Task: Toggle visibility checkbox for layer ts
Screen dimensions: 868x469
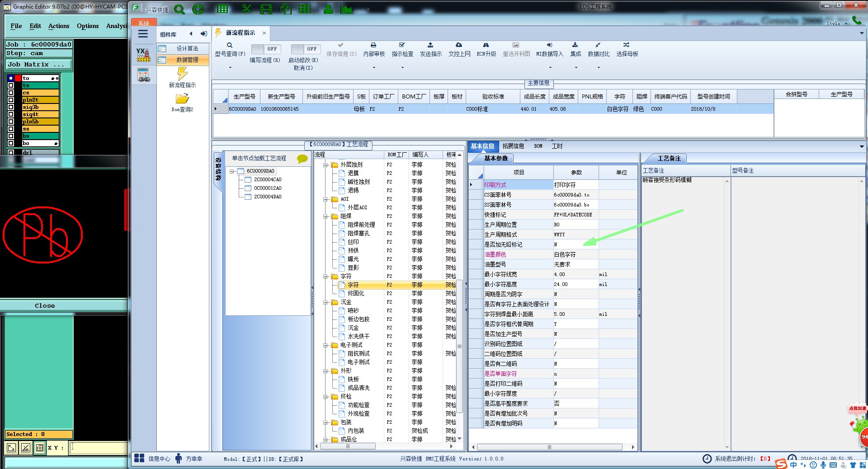Action: [11, 85]
